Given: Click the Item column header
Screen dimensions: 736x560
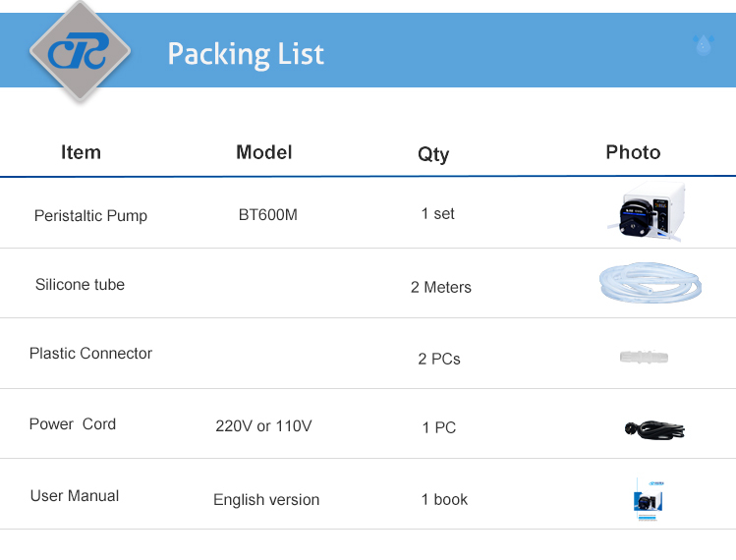Looking at the screenshot, I should point(81,152).
